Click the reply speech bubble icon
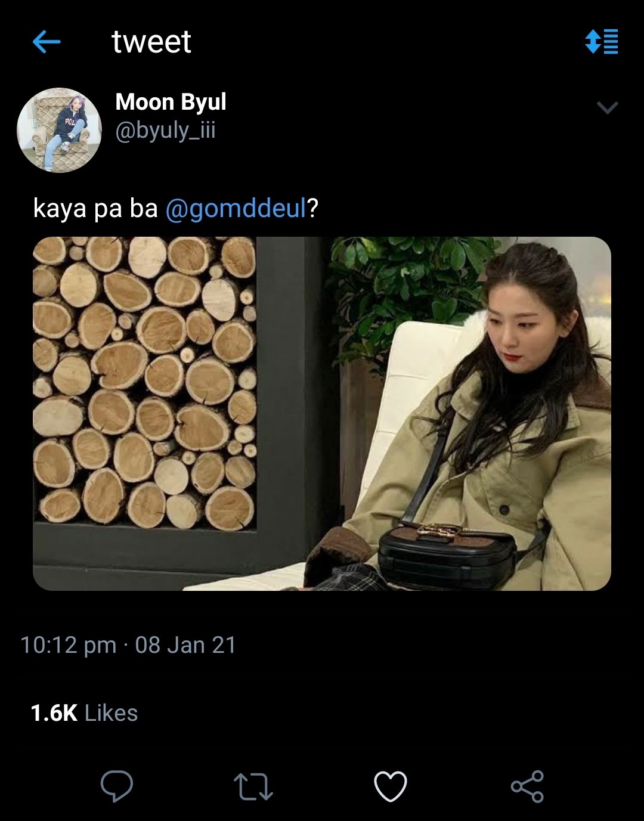This screenshot has height=821, width=644. tap(116, 786)
